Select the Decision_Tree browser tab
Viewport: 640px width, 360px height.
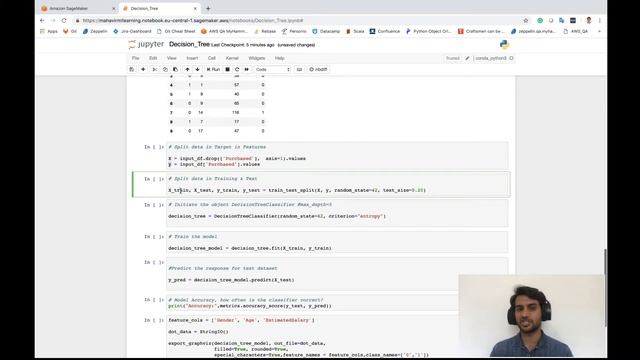159,8
